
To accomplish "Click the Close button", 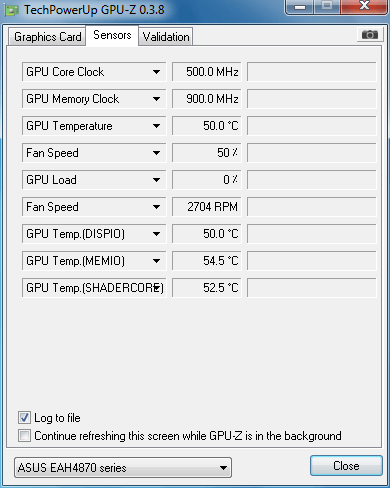I will pos(346,466).
